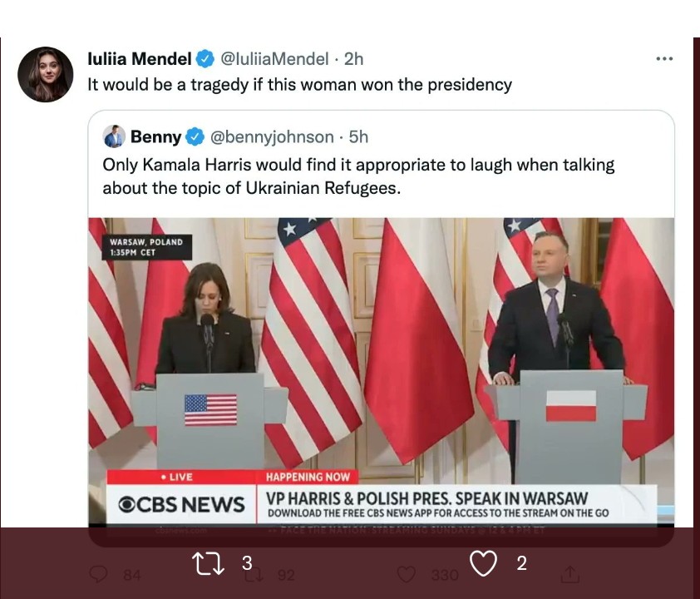
Task: Click the 2h tweet timestamp
Action: pyautogui.click(x=353, y=58)
